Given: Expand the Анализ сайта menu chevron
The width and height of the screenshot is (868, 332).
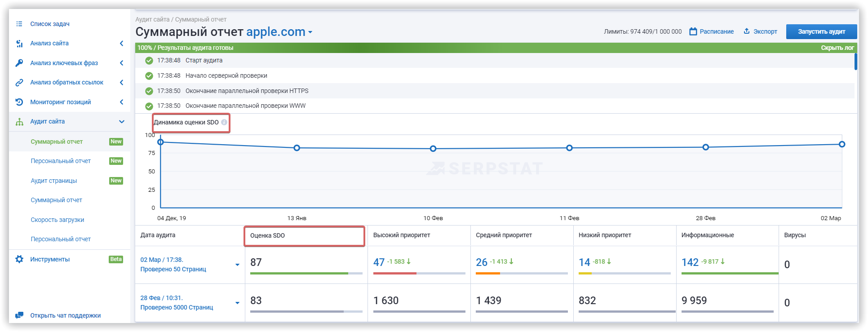Looking at the screenshot, I should pos(121,44).
